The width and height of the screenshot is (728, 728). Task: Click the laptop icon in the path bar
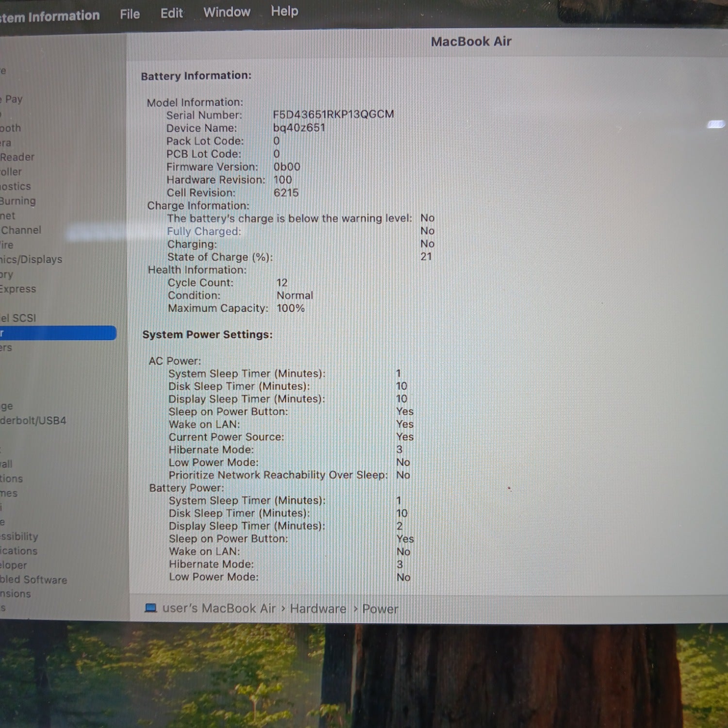(x=150, y=608)
